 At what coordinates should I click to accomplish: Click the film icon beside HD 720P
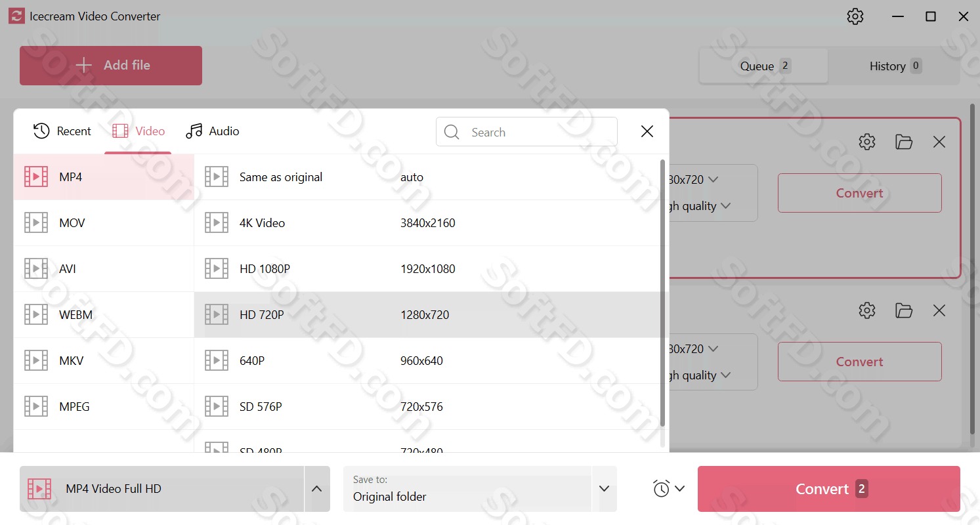click(x=217, y=315)
